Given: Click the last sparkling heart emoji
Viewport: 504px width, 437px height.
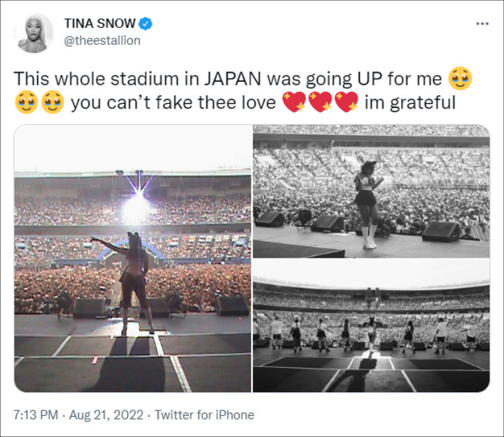Looking at the screenshot, I should 346,102.
